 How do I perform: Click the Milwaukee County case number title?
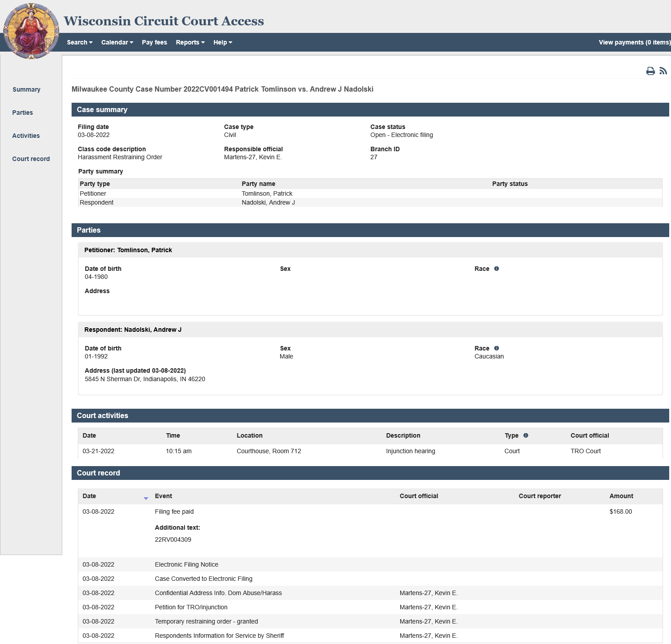(x=222, y=89)
